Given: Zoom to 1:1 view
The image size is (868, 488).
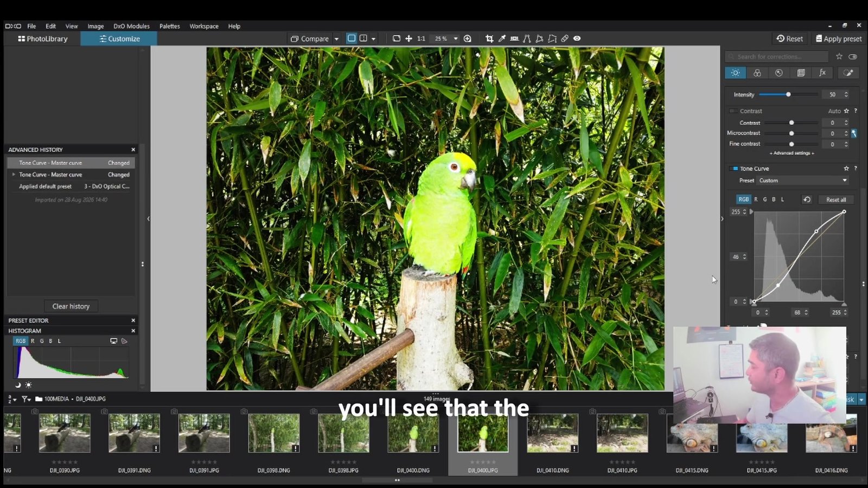Looking at the screenshot, I should click(x=421, y=38).
